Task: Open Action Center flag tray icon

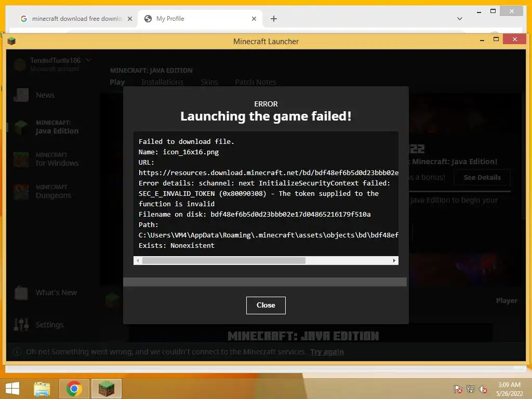Action: (x=458, y=389)
